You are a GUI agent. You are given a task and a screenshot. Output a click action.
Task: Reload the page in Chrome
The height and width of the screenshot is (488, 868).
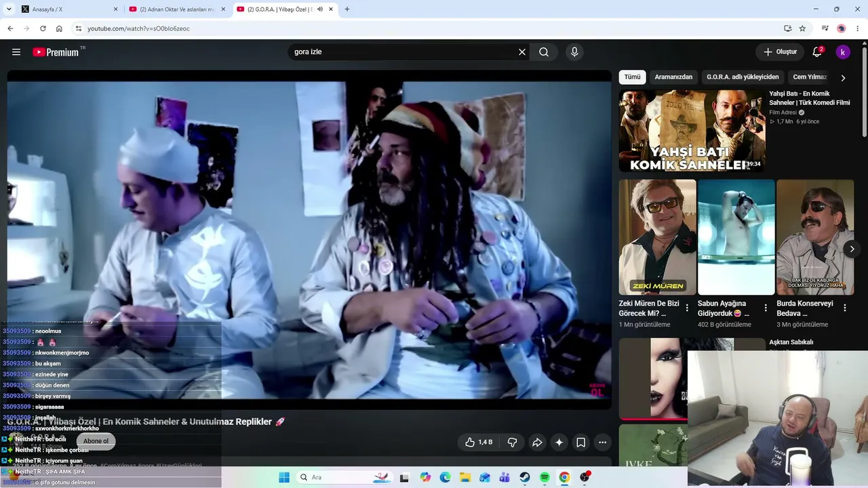coord(43,28)
